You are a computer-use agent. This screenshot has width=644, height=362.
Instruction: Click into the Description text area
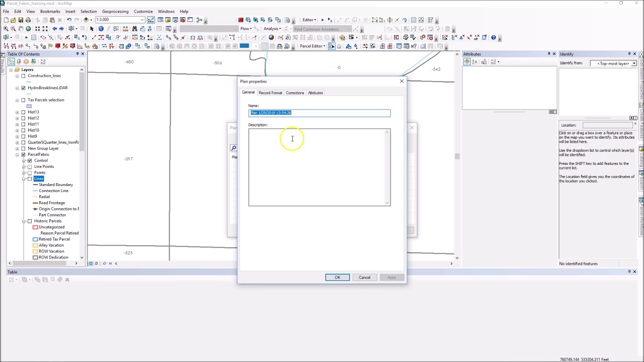pyautogui.click(x=319, y=167)
